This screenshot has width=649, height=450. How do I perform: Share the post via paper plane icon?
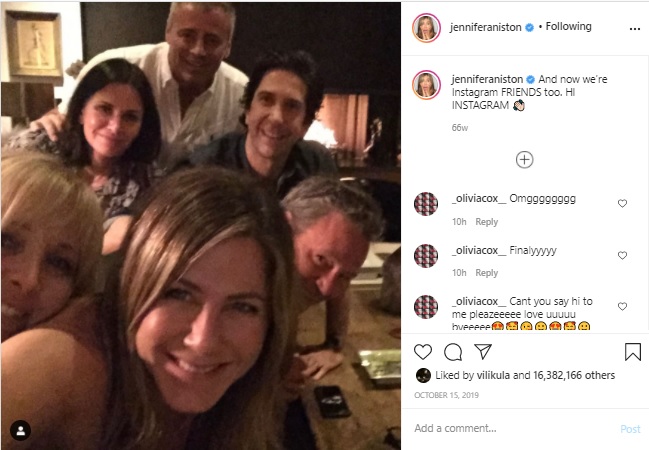[x=483, y=351]
